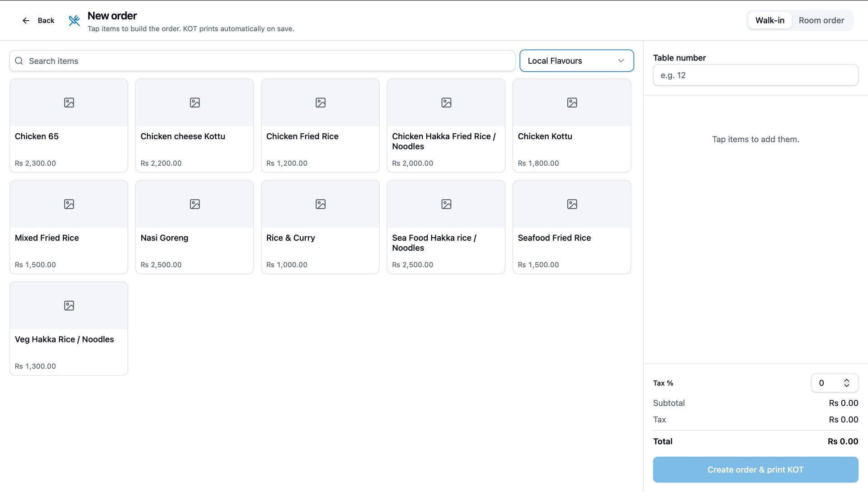The width and height of the screenshot is (868, 492).
Task: Click the magnifier icon in search box
Action: (x=19, y=61)
